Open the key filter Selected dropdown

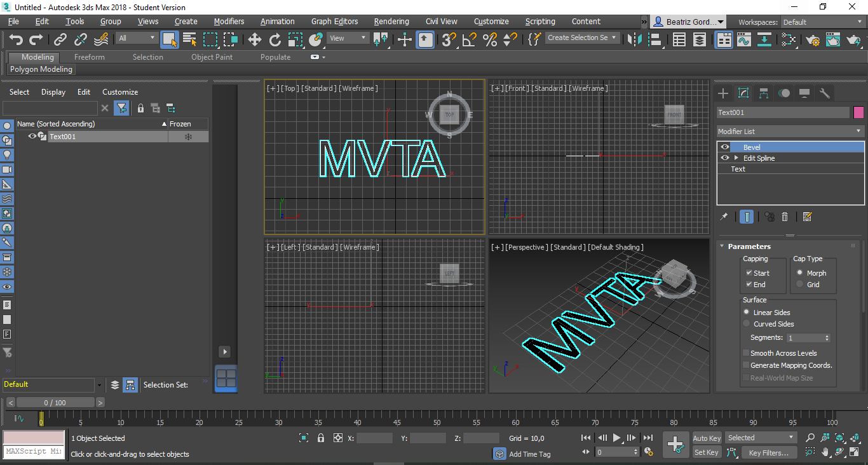761,438
